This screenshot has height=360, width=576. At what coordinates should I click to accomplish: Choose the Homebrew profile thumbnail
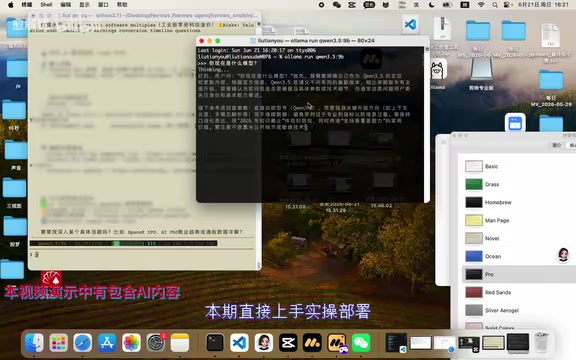474,202
